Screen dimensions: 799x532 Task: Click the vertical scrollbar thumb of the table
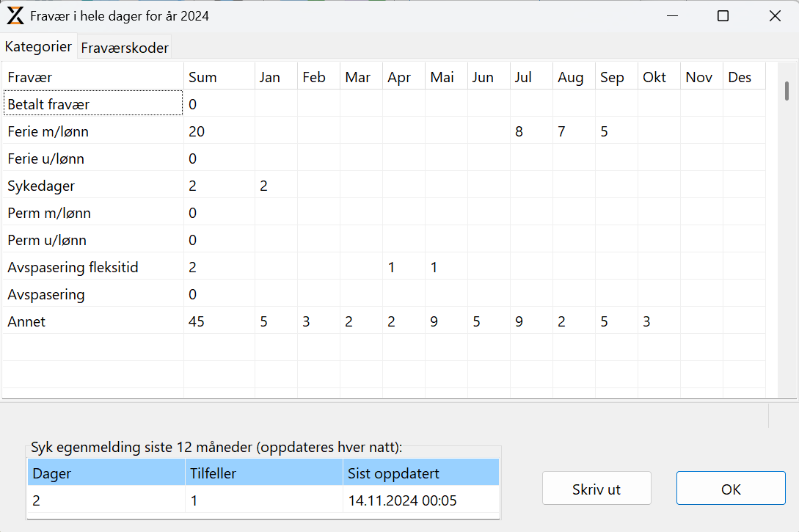787,91
